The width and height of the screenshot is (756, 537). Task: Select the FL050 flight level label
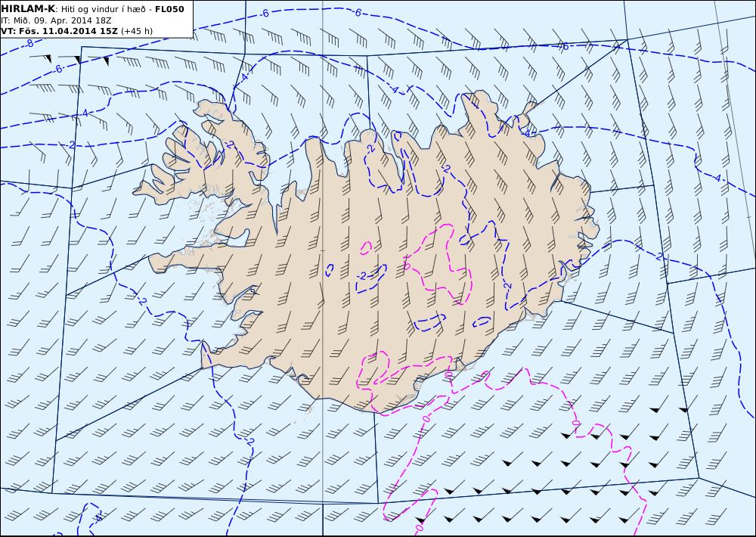tap(169, 9)
